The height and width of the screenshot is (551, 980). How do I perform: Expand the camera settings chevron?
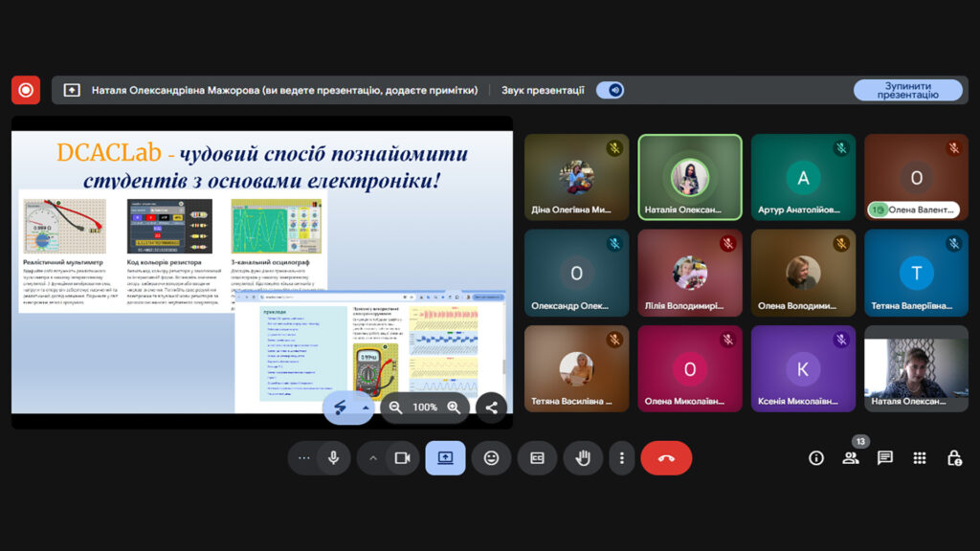coord(373,458)
